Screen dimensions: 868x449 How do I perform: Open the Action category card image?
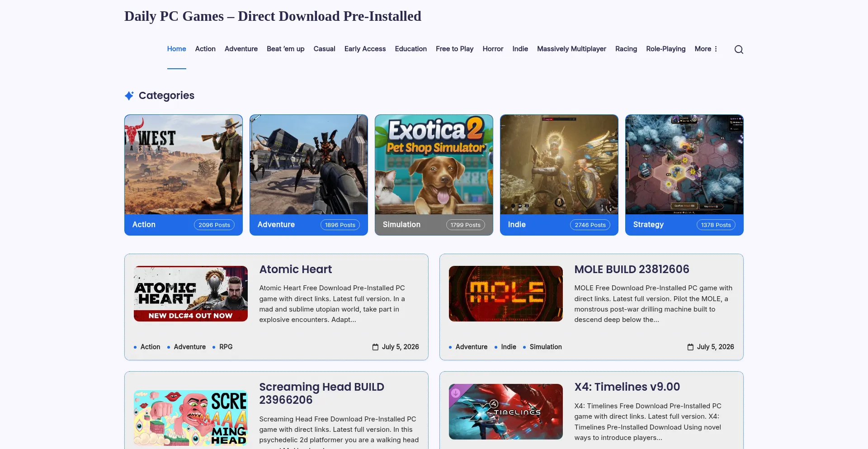point(184,165)
